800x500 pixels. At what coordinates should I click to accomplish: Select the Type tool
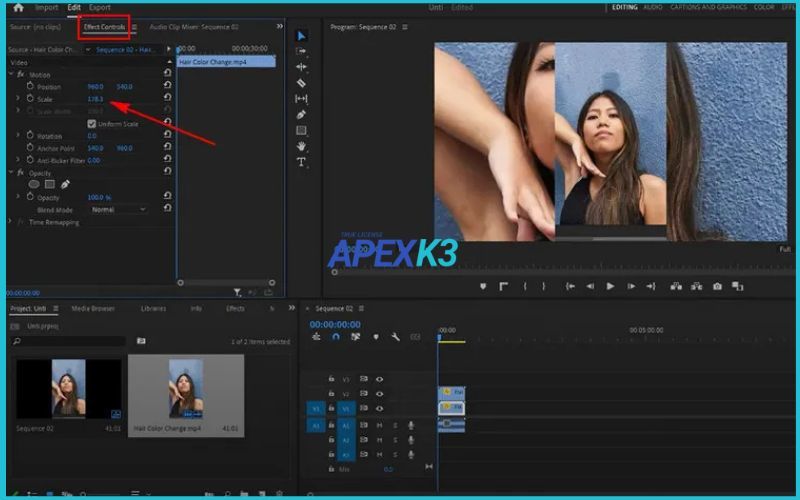301,162
